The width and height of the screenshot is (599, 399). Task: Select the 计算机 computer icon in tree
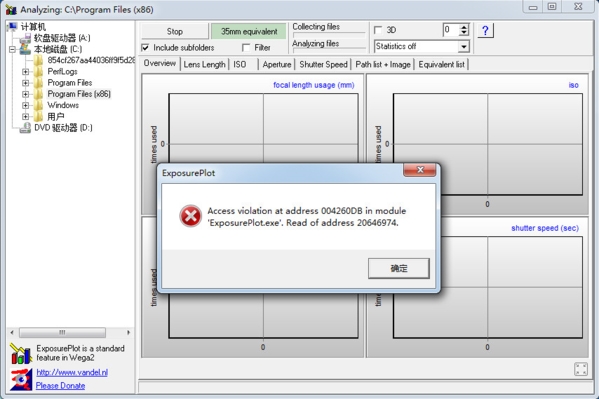pyautogui.click(x=13, y=26)
